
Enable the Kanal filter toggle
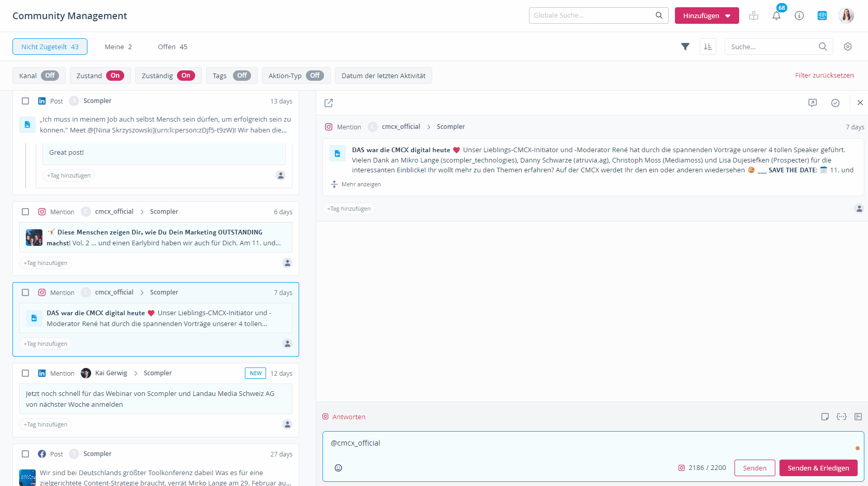pyautogui.click(x=51, y=76)
